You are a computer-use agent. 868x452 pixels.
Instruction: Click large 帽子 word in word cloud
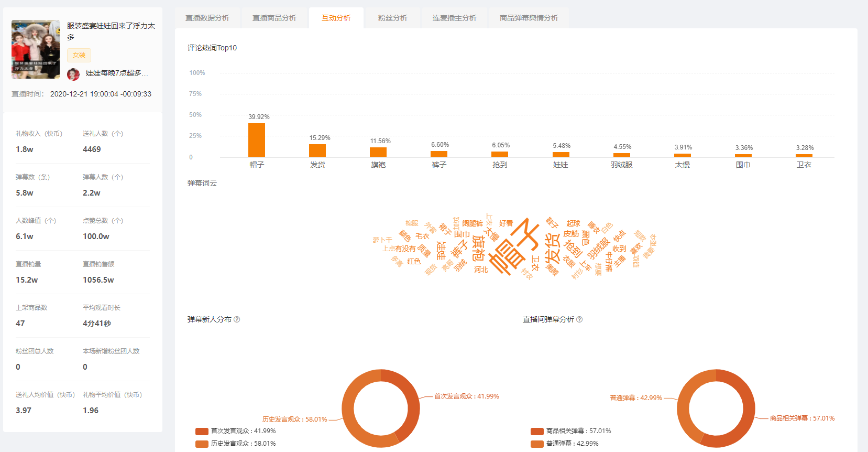513,246
